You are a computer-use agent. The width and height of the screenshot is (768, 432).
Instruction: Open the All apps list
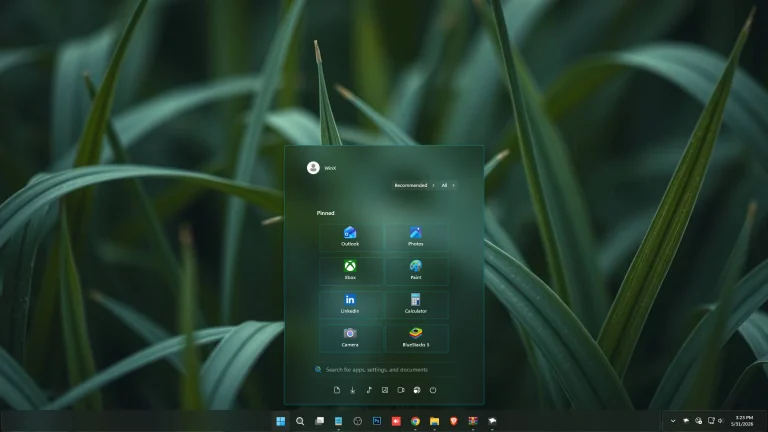point(448,186)
